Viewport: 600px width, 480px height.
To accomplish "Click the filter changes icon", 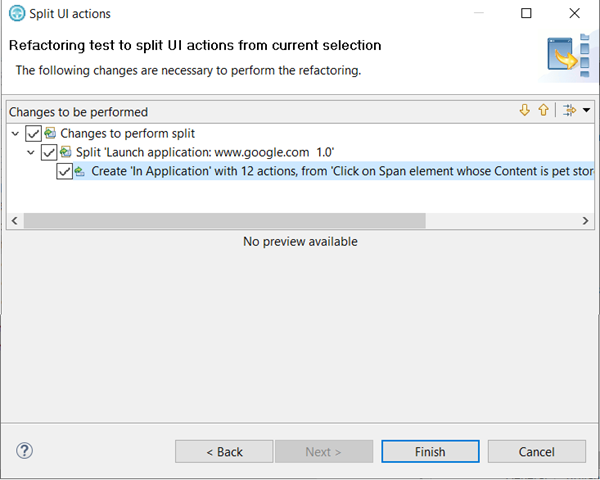I will (x=569, y=111).
